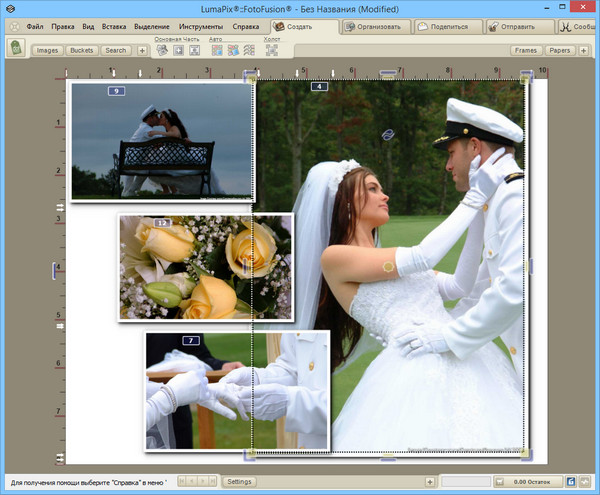This screenshot has height=495, width=600.
Task: Go to first page navigation arrow
Action: point(182,481)
